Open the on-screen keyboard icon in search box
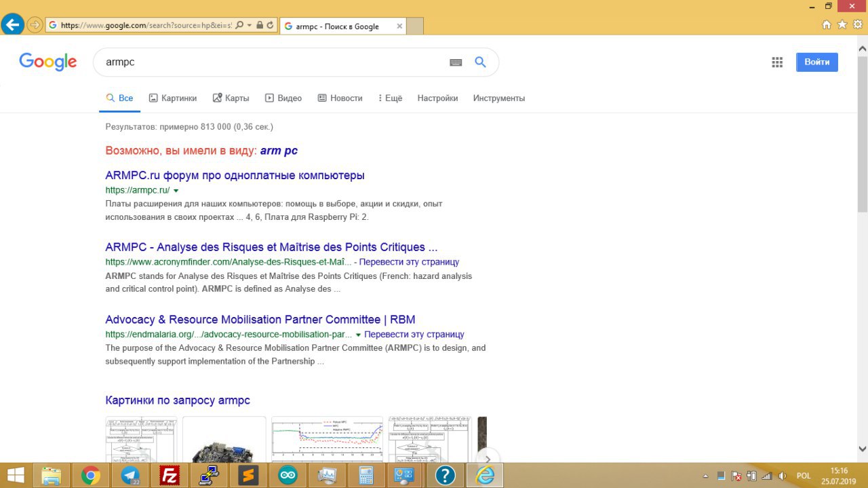The width and height of the screenshot is (868, 488). pyautogui.click(x=456, y=62)
